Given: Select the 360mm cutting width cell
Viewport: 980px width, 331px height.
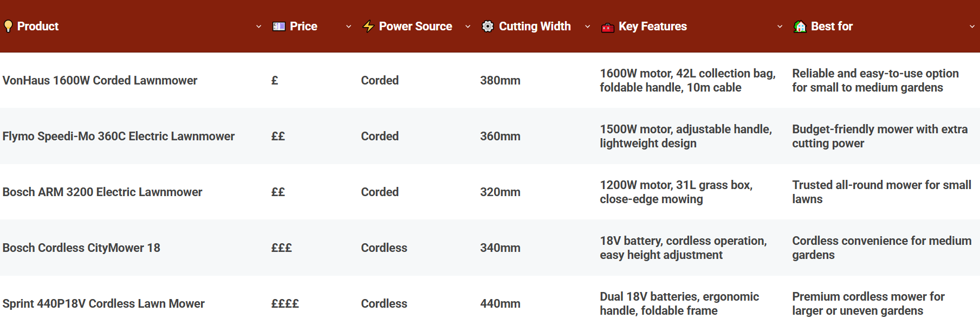Looking at the screenshot, I should [x=500, y=137].
